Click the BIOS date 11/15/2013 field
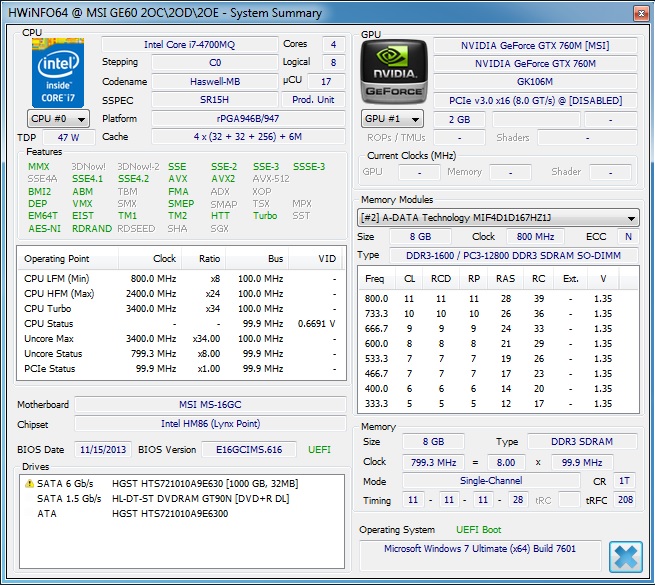Viewport: 655px width, 585px height. coord(103,450)
